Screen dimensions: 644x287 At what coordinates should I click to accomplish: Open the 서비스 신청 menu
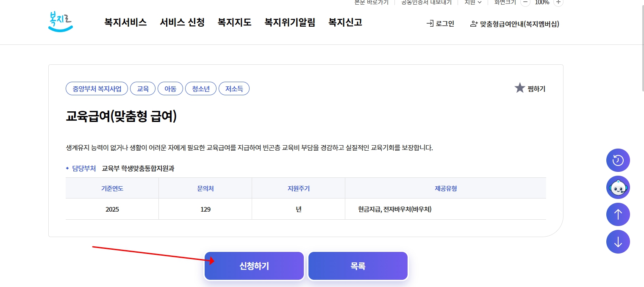click(x=182, y=22)
